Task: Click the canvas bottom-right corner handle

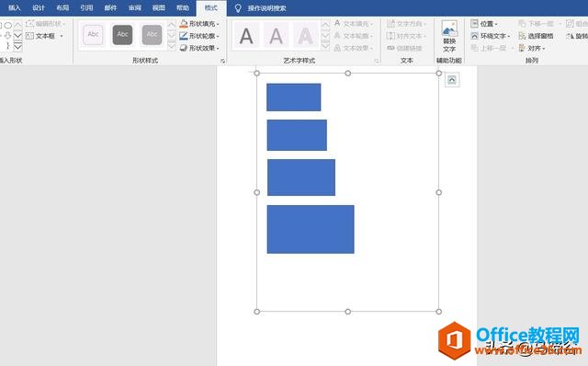Action: pos(439,312)
